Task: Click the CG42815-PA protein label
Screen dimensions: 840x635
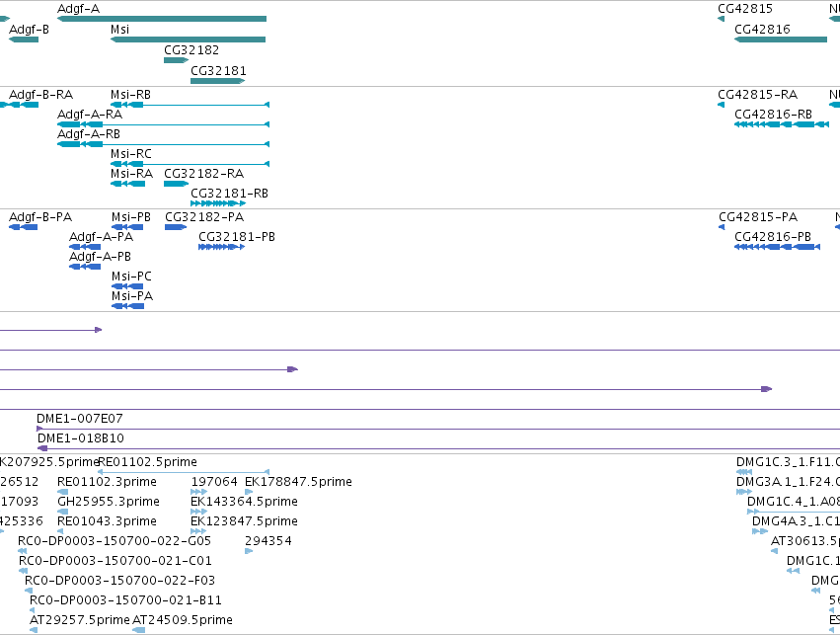Action: tap(758, 217)
